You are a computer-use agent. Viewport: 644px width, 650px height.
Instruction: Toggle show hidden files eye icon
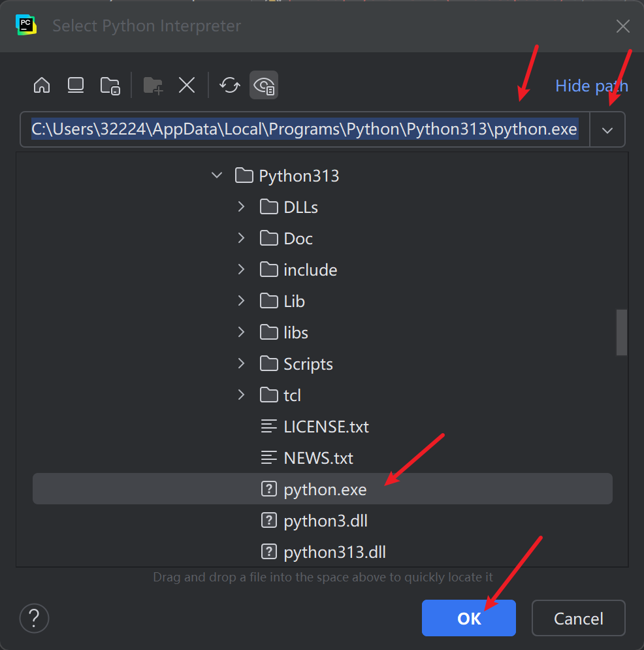coord(264,86)
